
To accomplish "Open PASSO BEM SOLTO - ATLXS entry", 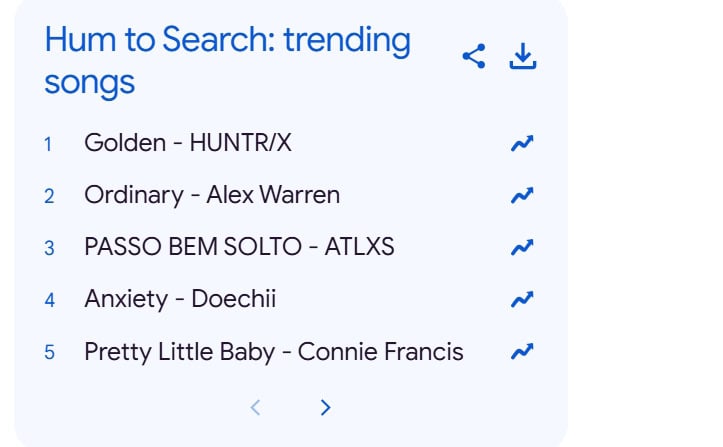I will [239, 247].
